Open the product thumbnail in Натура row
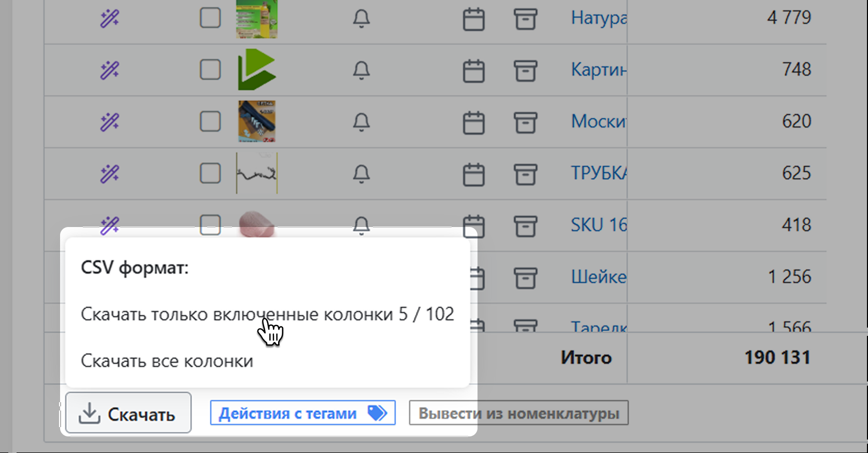The width and height of the screenshot is (868, 453). (x=257, y=19)
